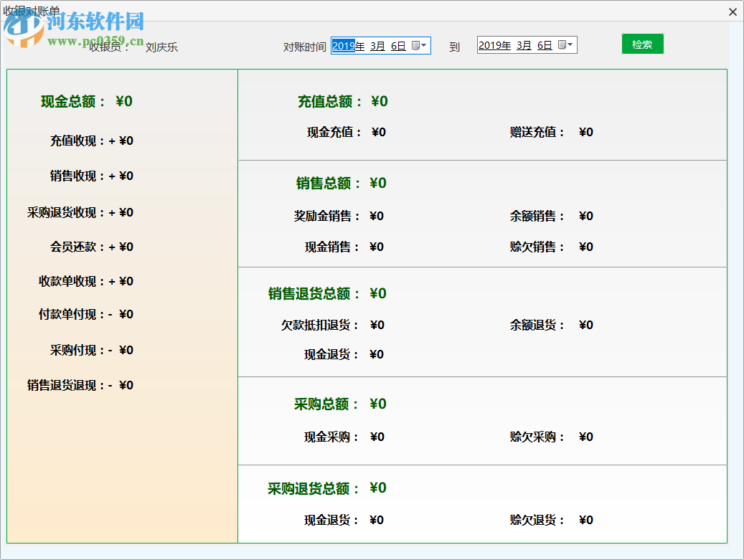Click the 采购总额 heading

coord(322,404)
